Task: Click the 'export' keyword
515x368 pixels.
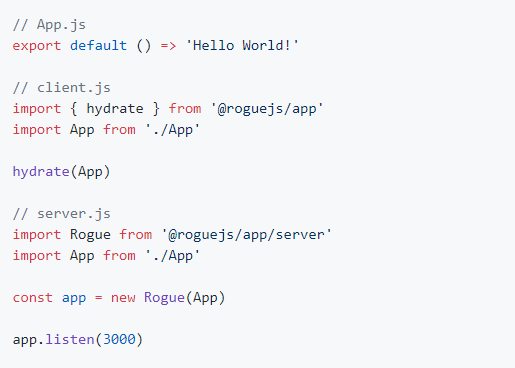Action: [37, 46]
